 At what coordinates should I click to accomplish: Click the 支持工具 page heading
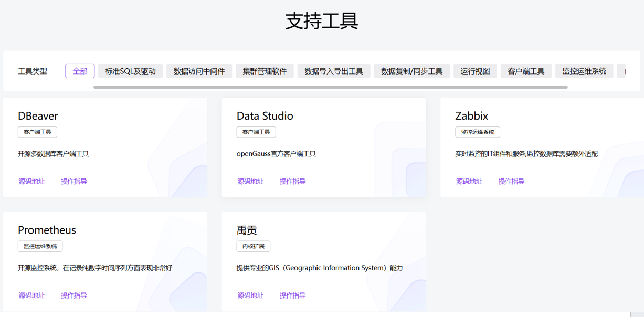[x=322, y=21]
